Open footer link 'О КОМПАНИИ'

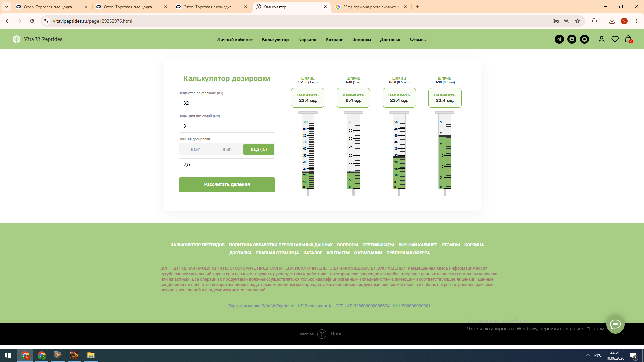[368, 253]
